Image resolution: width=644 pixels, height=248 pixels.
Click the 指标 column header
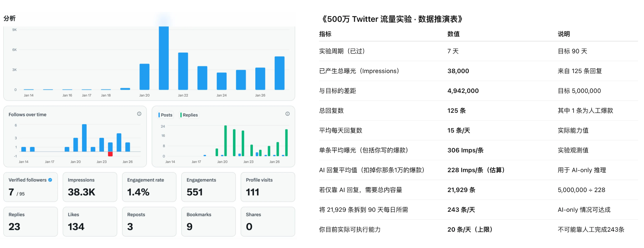[325, 34]
